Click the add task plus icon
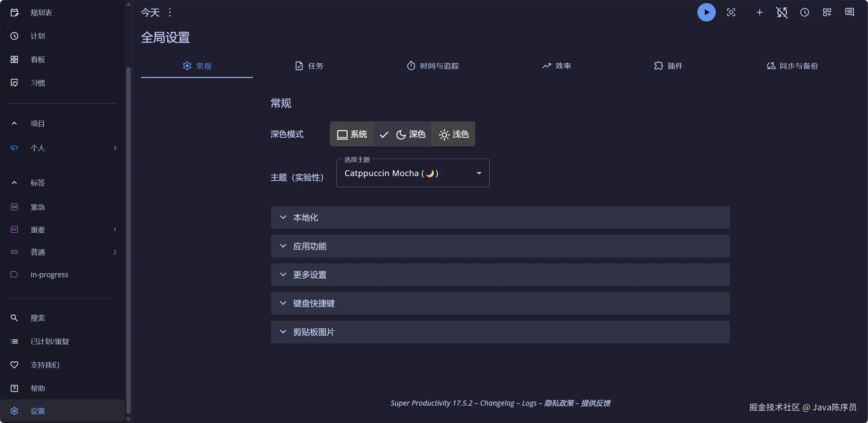The image size is (868, 423). pyautogui.click(x=759, y=13)
